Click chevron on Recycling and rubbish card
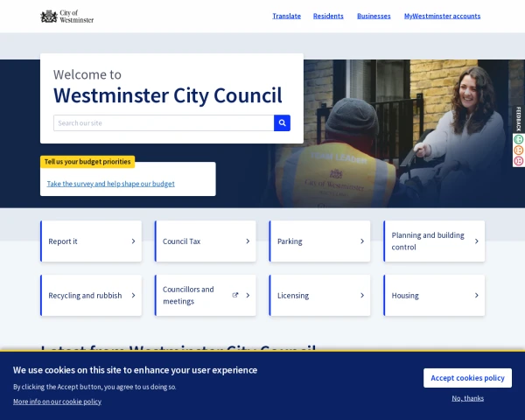 pyautogui.click(x=133, y=296)
